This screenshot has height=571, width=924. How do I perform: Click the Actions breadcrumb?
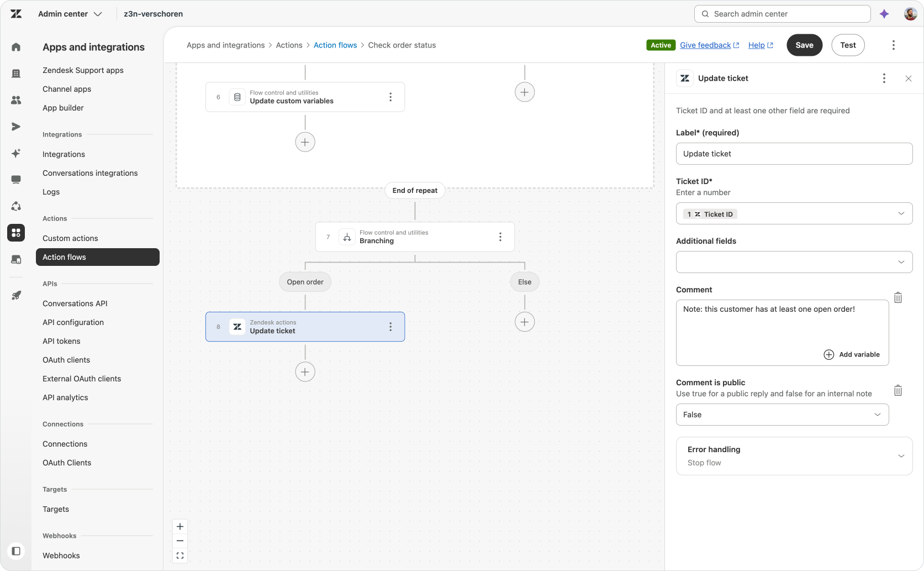point(289,45)
